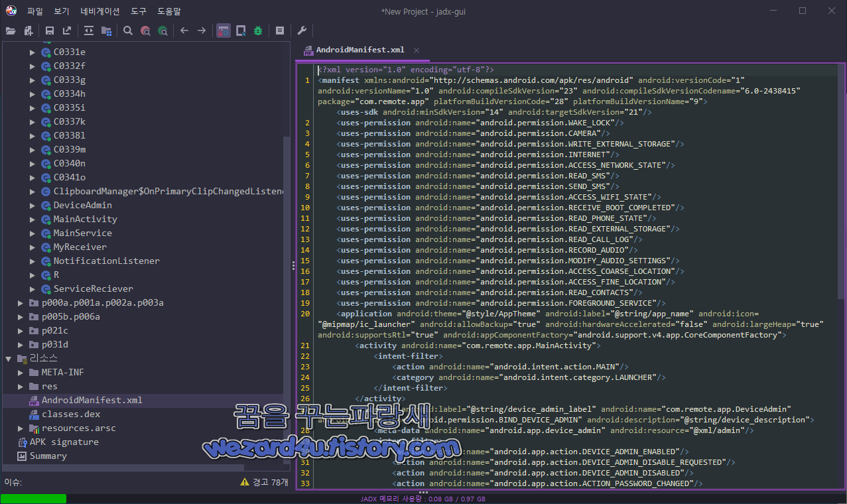Click the jadx application logo icon
This screenshot has width=847, height=504.
[x=11, y=11]
